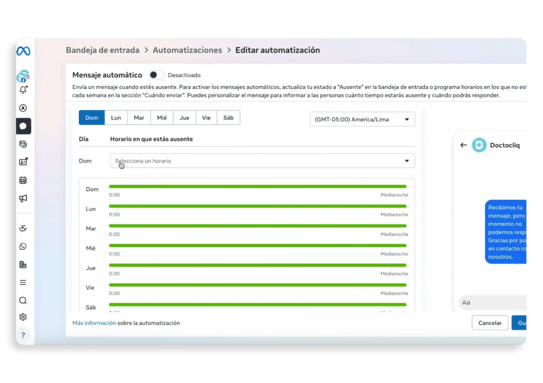Select the Vie day tab
This screenshot has width=543, height=383.
206,118
